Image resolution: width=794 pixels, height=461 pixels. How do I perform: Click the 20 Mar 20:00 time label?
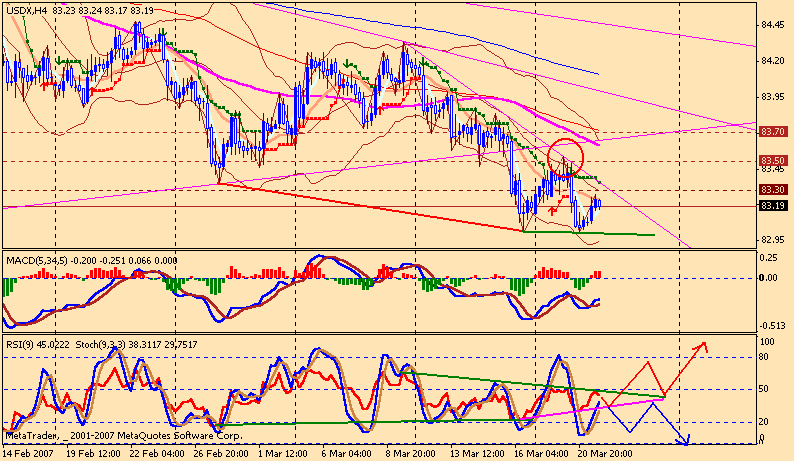pos(605,453)
